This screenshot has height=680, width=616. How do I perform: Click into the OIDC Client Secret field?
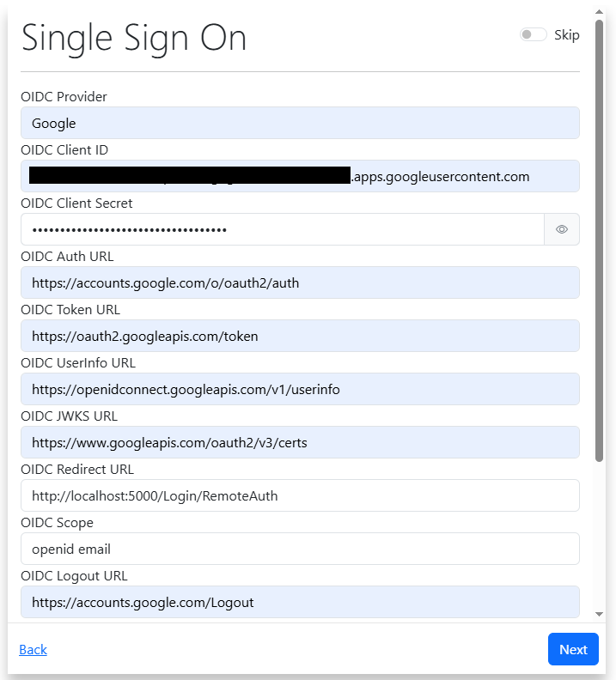pyautogui.click(x=282, y=229)
